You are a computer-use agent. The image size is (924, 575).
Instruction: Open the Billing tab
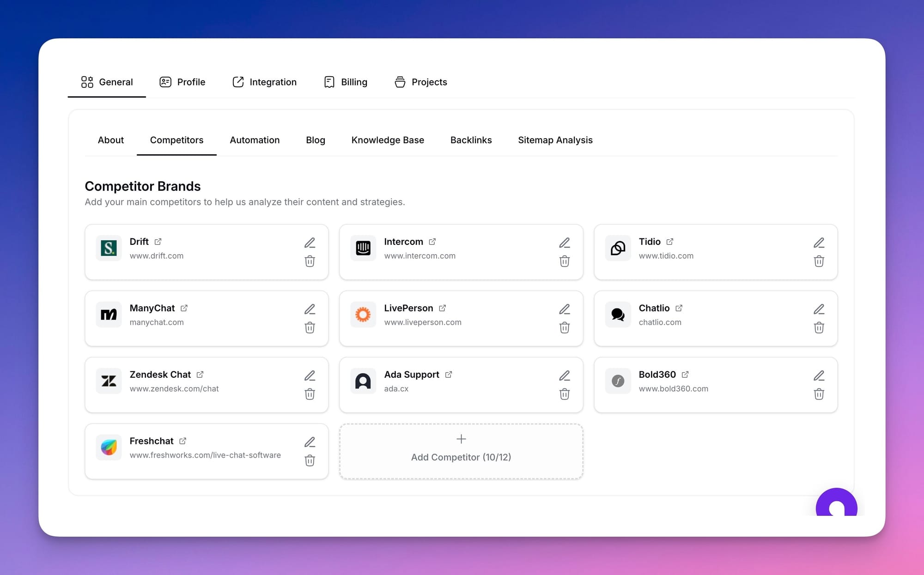[x=346, y=82]
